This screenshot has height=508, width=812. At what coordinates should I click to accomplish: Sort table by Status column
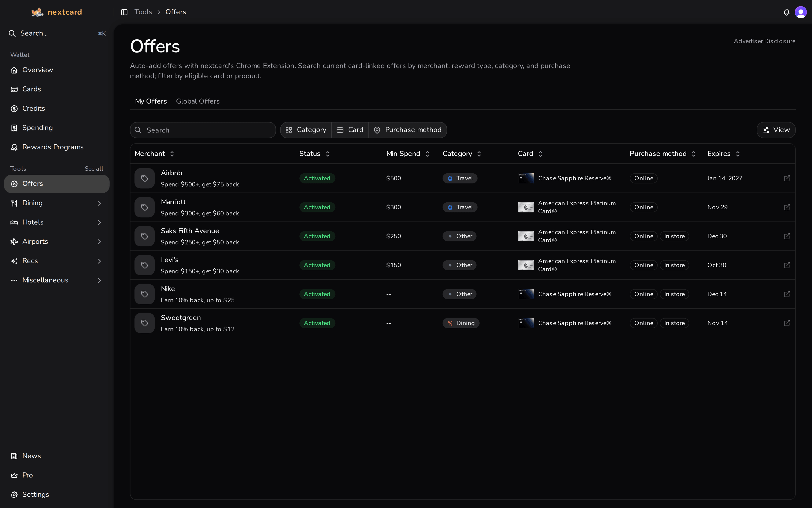coord(315,154)
